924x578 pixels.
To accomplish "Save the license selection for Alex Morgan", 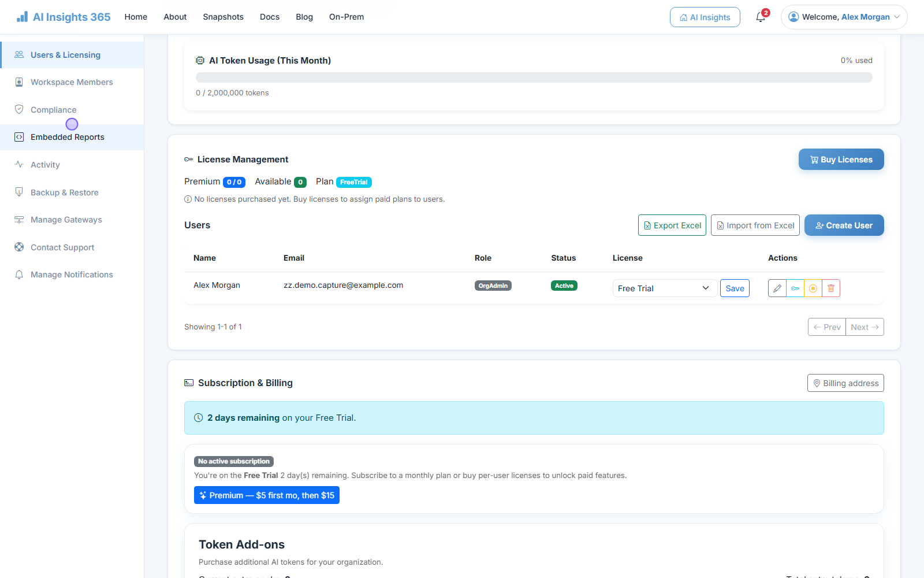I will (x=735, y=288).
